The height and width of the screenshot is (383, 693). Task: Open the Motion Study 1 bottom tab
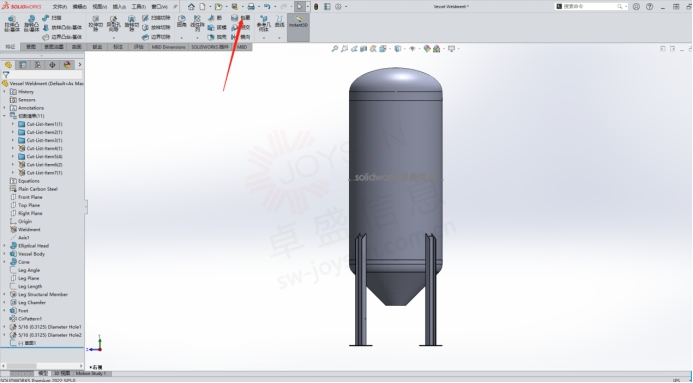91,374
